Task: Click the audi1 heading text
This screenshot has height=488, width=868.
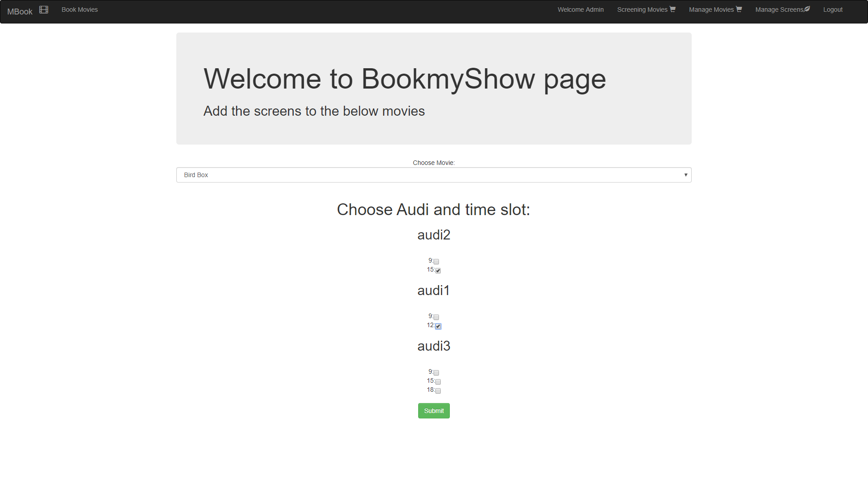Action: point(434,291)
